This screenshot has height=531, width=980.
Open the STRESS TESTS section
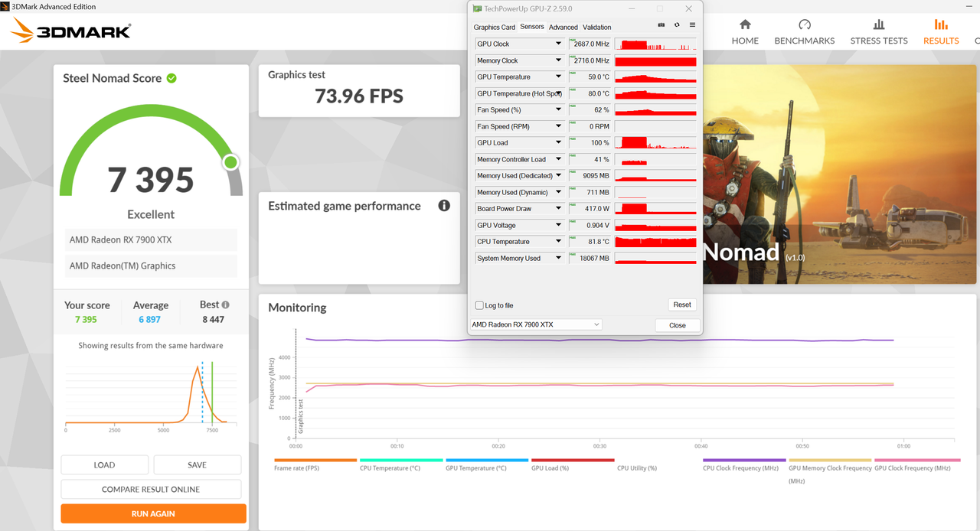coord(879,32)
